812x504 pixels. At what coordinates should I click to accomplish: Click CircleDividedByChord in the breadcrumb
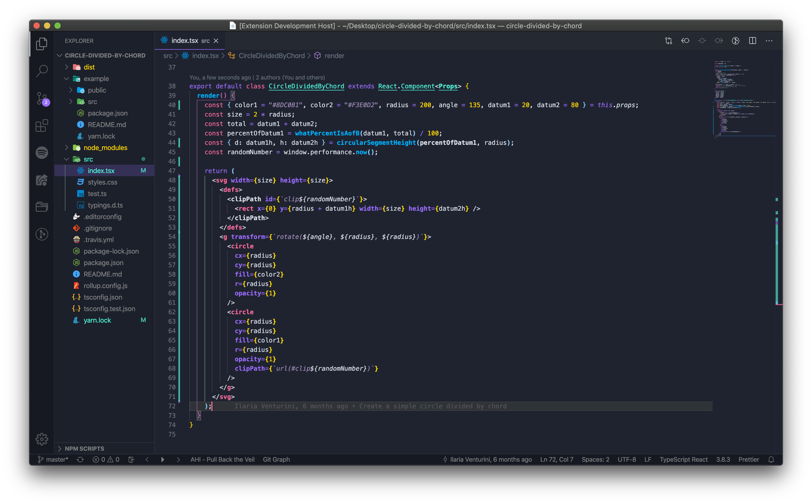tap(272, 56)
